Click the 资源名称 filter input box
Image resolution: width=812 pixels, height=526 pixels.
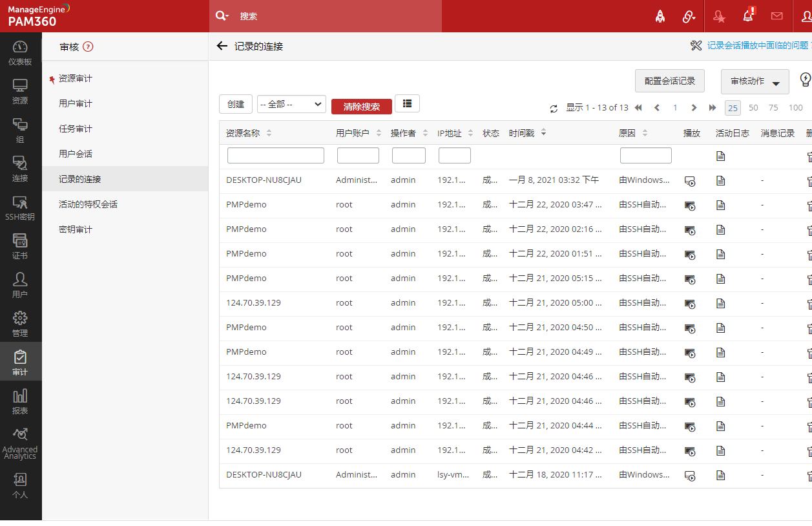point(276,155)
